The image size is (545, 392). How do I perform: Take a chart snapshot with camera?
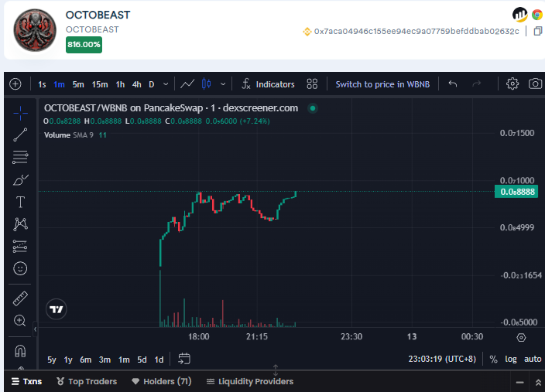[535, 84]
